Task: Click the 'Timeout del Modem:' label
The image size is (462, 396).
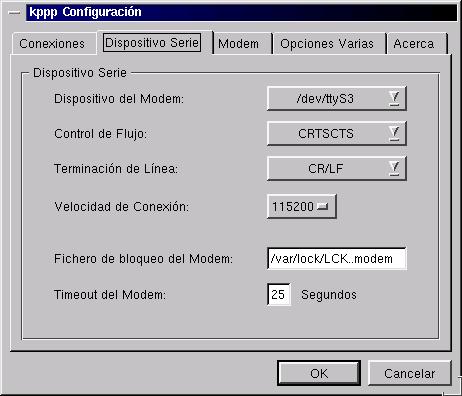Action: 110,295
